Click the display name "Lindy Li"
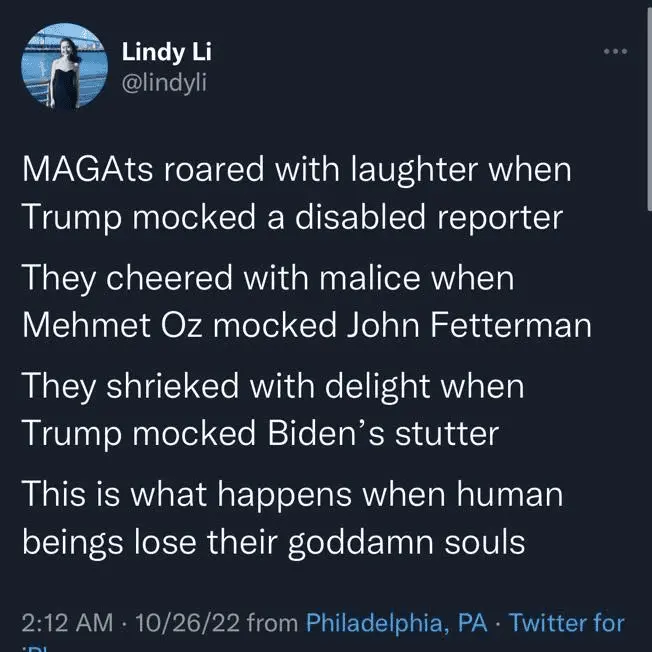 165,51
